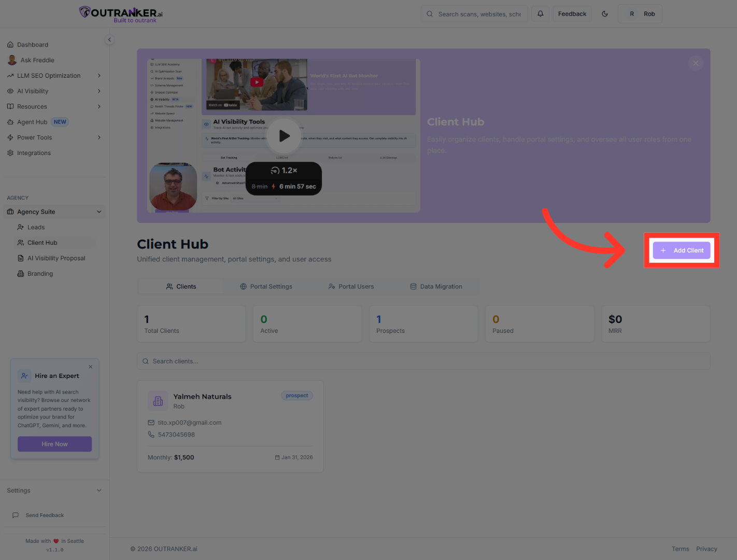Expand the Power Tools submenu

tap(99, 137)
